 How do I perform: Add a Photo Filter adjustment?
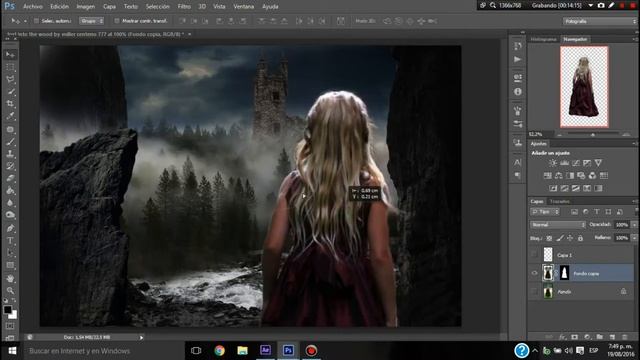click(581, 176)
